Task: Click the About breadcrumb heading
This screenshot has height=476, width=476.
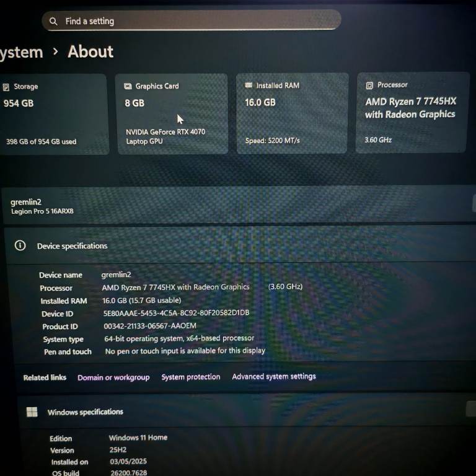Action: 90,51
